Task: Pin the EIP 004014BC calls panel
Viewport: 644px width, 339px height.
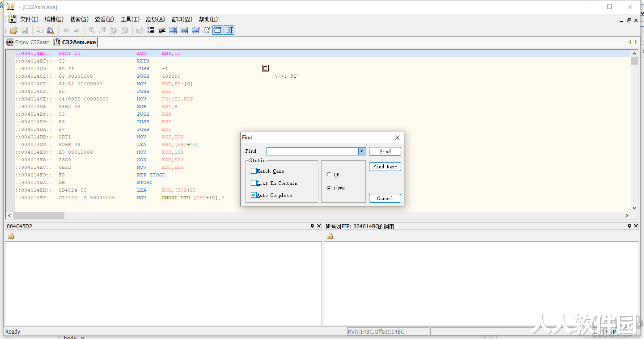Action: (x=629, y=226)
